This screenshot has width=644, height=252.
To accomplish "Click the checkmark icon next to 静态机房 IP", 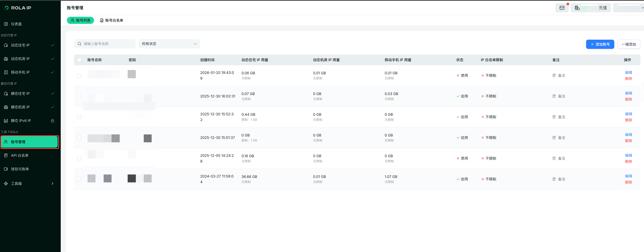I will 53,107.
